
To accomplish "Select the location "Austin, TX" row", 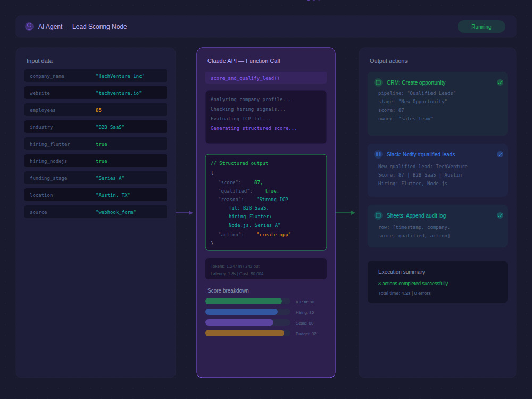I will click(96, 195).
